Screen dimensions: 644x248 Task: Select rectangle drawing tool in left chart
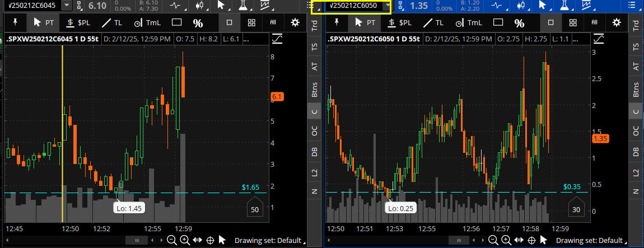176,22
